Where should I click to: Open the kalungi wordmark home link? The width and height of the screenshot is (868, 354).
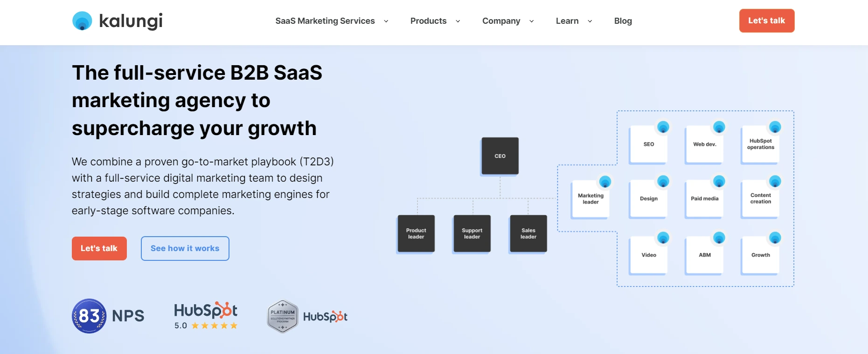tap(131, 21)
